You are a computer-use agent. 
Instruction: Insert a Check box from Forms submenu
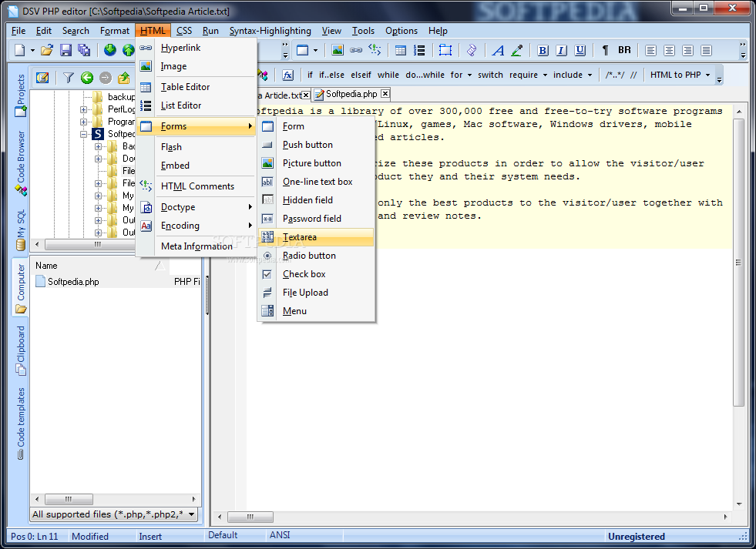(316, 274)
